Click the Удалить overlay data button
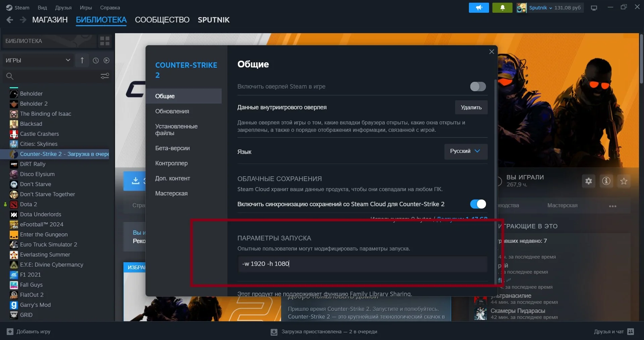 pyautogui.click(x=471, y=107)
